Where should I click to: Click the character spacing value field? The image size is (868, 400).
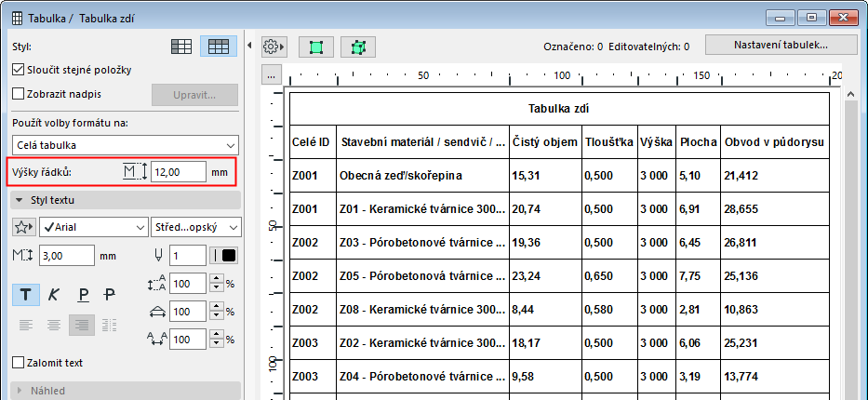pos(188,340)
